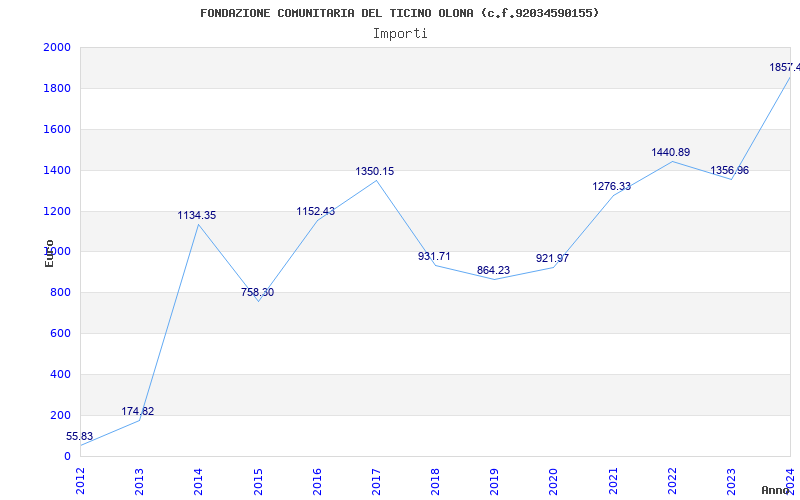Click the 2021 x-axis year label
The width and height of the screenshot is (800, 500).
(x=613, y=481)
